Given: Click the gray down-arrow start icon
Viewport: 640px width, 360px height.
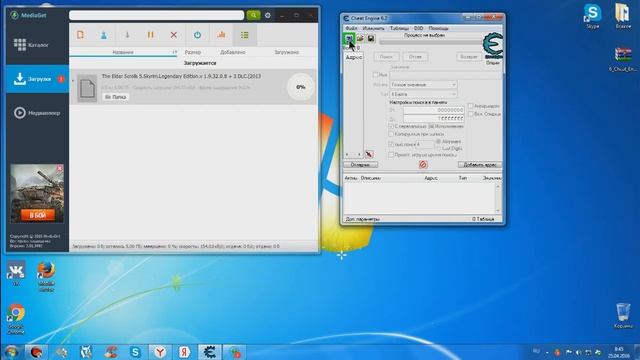Looking at the screenshot, I should [127, 35].
